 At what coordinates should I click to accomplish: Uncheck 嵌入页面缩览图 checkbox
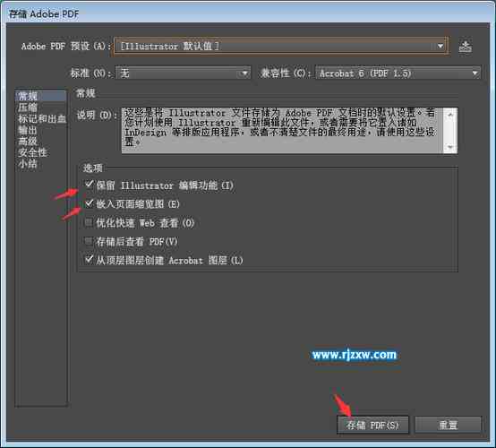pyautogui.click(x=90, y=203)
